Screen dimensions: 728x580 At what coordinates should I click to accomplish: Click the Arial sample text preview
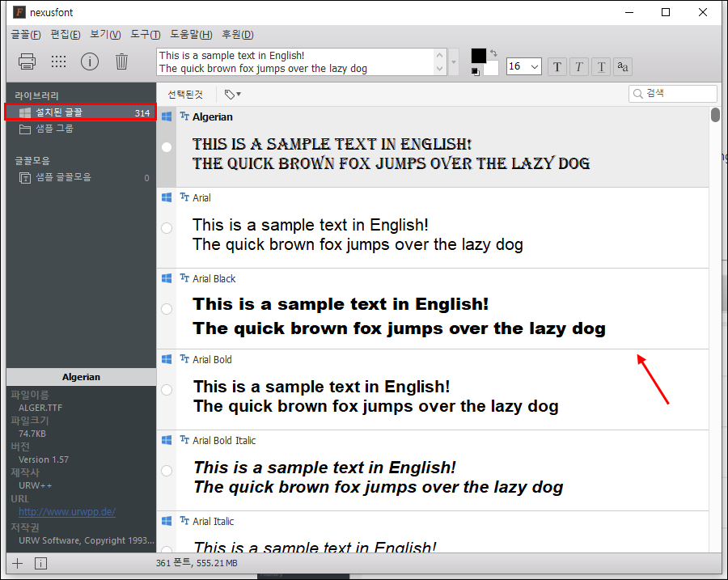358,235
